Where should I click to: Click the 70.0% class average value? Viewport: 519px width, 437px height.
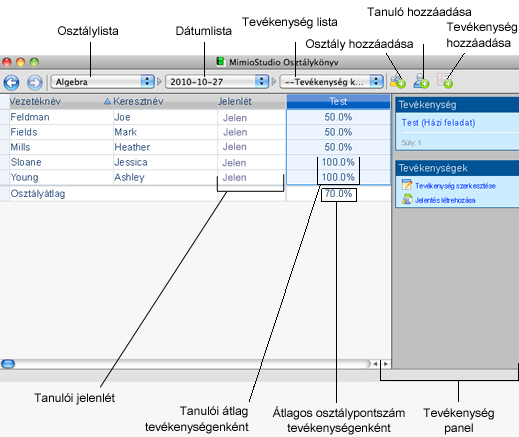(x=338, y=194)
